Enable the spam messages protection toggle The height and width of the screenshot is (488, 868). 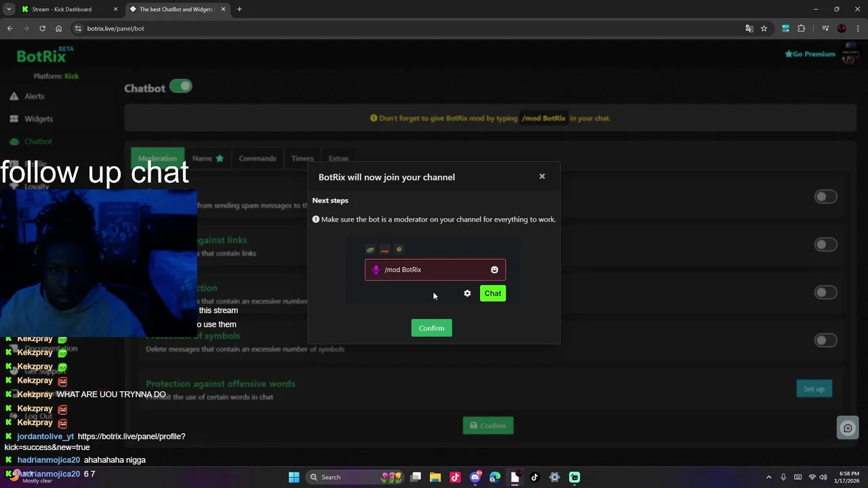coord(826,197)
